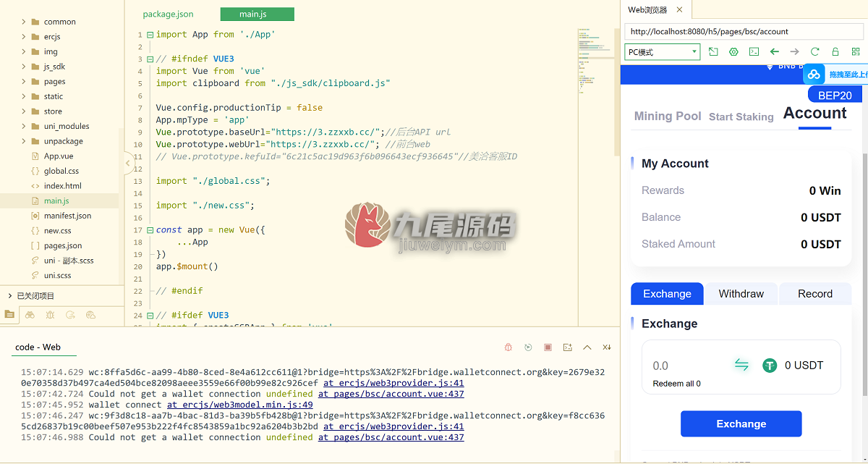
Task: Fold the code block at line 24
Action: pos(150,315)
